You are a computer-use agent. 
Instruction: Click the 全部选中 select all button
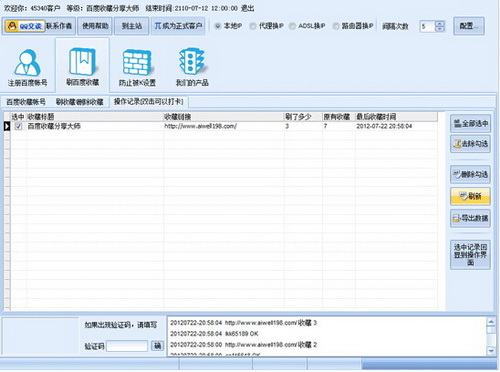tap(470, 124)
